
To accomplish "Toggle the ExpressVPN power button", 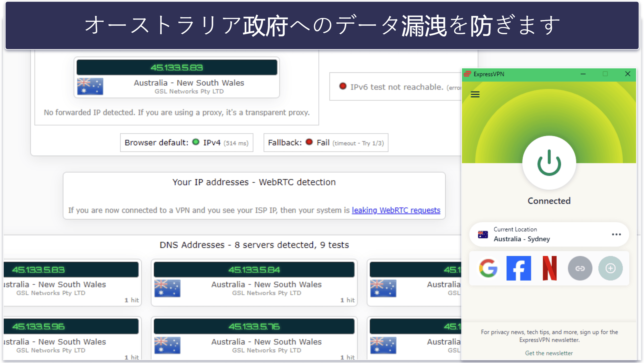I will pyautogui.click(x=549, y=163).
